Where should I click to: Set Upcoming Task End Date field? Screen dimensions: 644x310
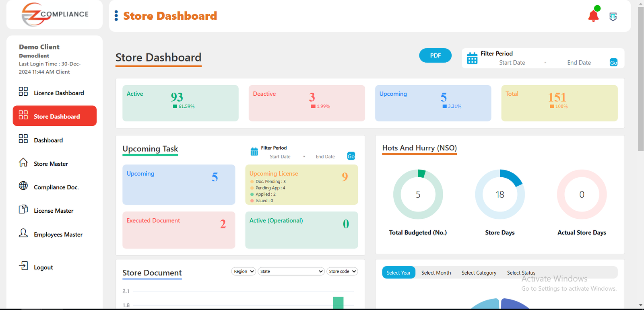pos(325,157)
